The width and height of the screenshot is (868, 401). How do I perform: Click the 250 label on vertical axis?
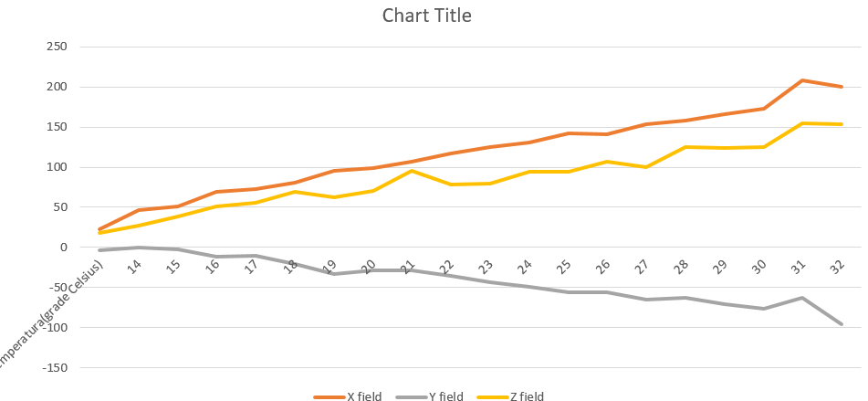pos(57,47)
